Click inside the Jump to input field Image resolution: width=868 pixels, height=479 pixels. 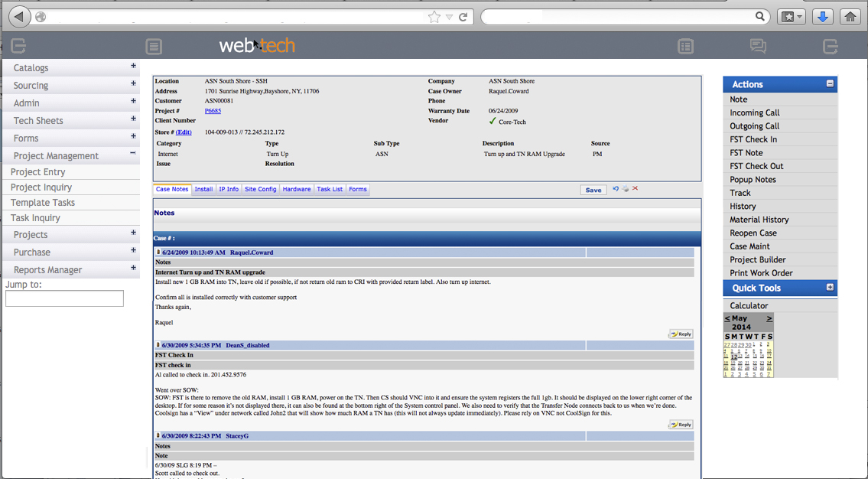tap(64, 298)
